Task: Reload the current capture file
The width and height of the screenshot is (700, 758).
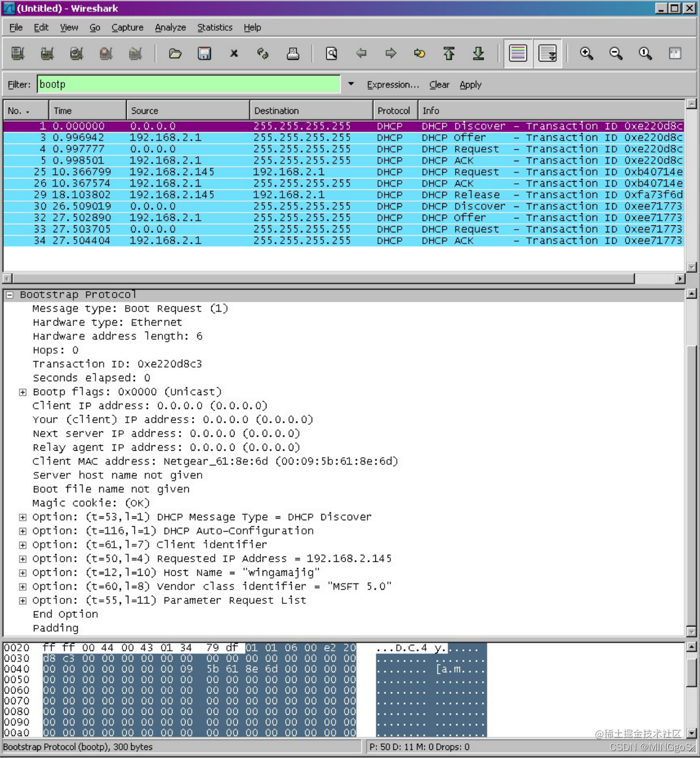Action: (x=263, y=53)
